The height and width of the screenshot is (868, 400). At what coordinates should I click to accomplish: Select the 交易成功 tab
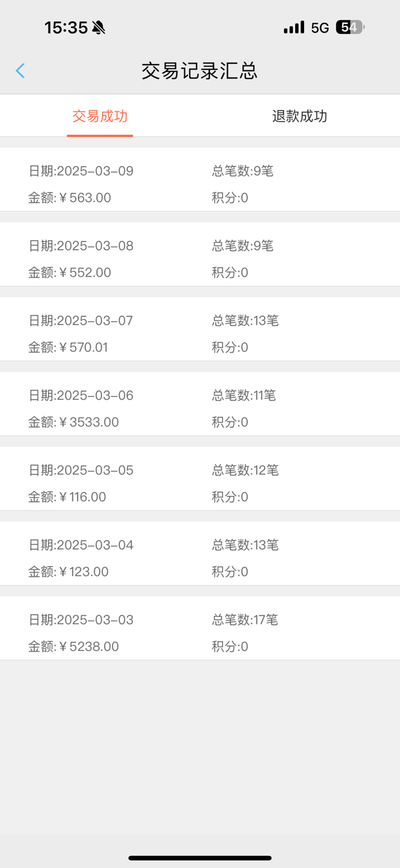(99, 116)
